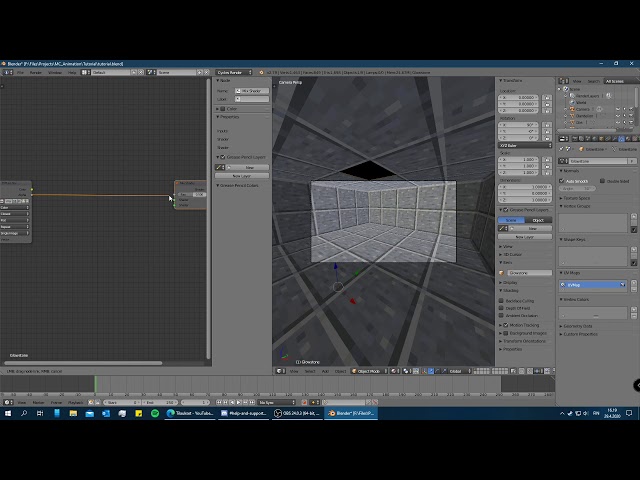
Task: Click the Scale X value field
Action: (x=518, y=160)
